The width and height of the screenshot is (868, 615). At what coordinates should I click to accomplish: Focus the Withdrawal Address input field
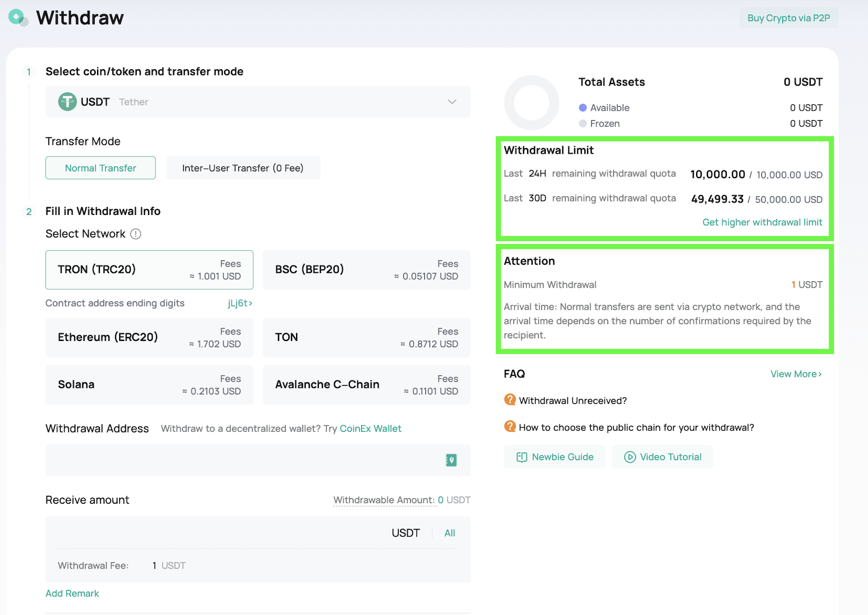pyautogui.click(x=258, y=460)
